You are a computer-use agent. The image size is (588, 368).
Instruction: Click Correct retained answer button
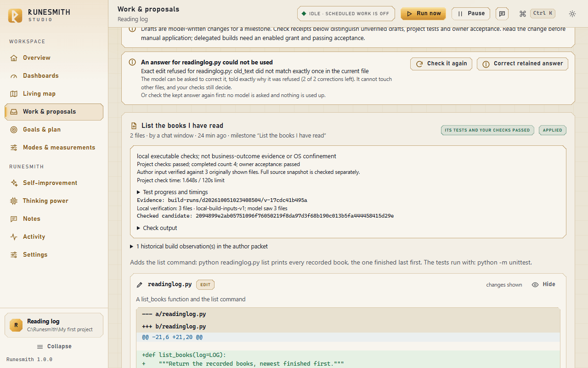click(x=522, y=64)
